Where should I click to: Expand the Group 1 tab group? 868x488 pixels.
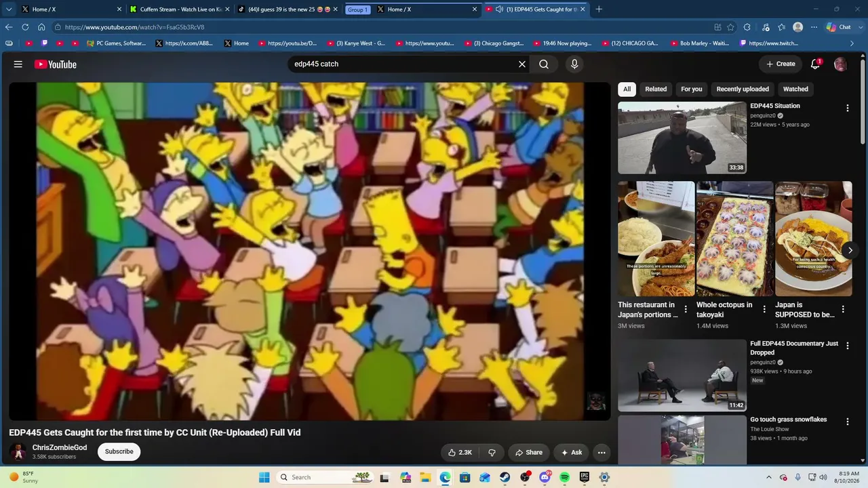coord(357,9)
